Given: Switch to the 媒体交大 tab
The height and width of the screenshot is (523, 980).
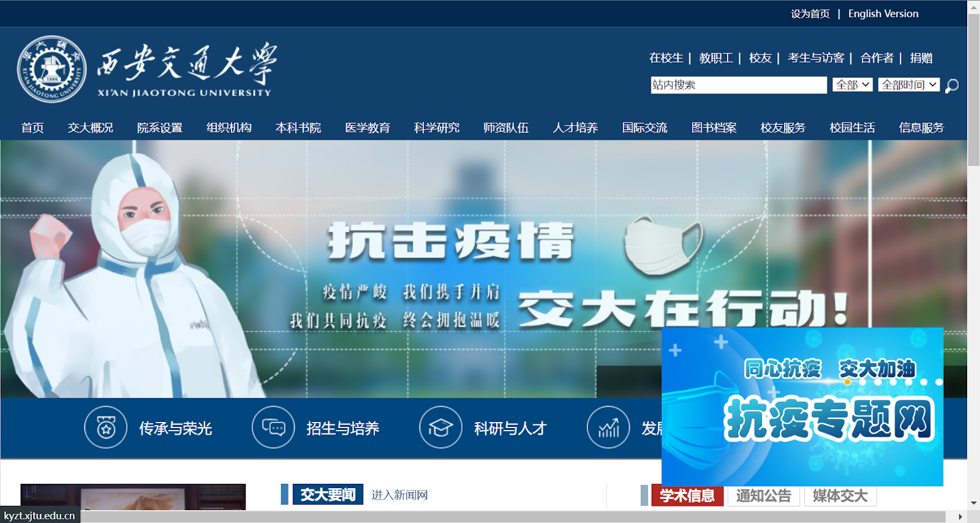Looking at the screenshot, I should 840,495.
